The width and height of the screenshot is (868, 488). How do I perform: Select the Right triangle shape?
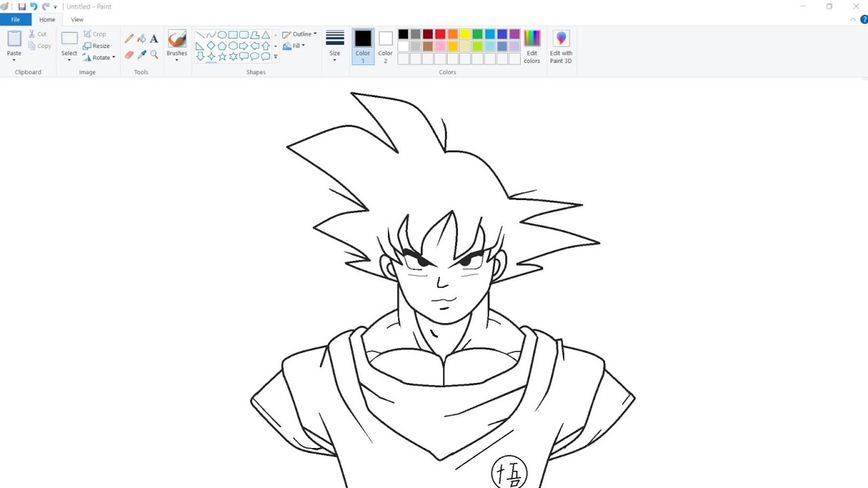point(200,46)
